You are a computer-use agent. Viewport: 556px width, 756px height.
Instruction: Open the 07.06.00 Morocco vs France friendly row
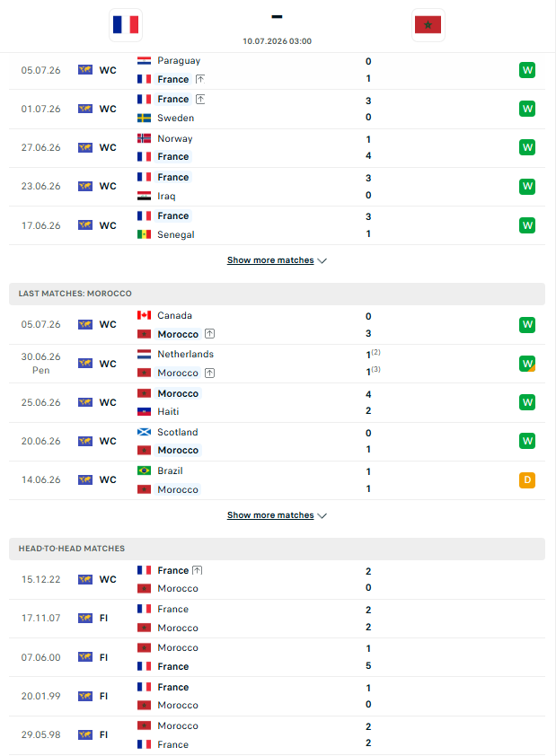(277, 657)
